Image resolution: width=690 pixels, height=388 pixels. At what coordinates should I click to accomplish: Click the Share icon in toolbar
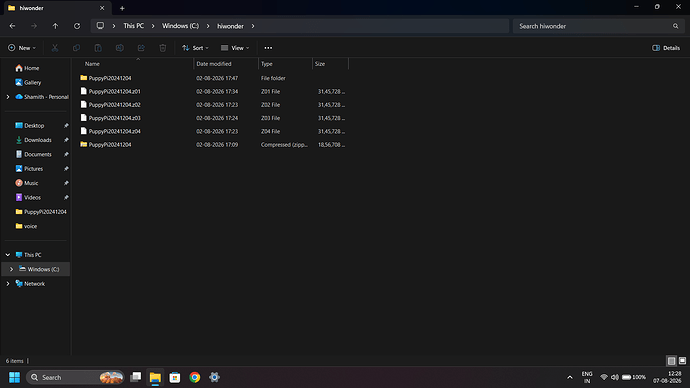(x=141, y=48)
